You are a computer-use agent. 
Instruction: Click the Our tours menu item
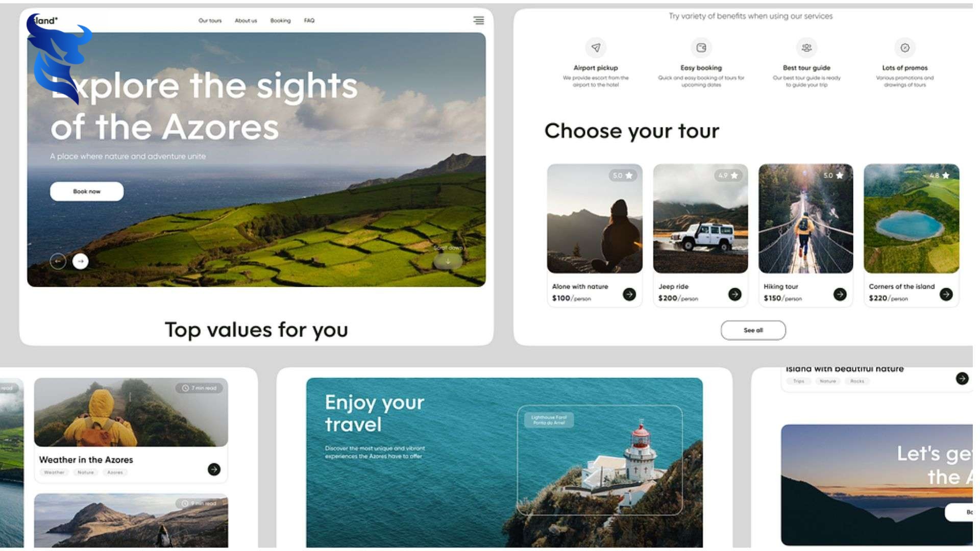click(x=209, y=20)
